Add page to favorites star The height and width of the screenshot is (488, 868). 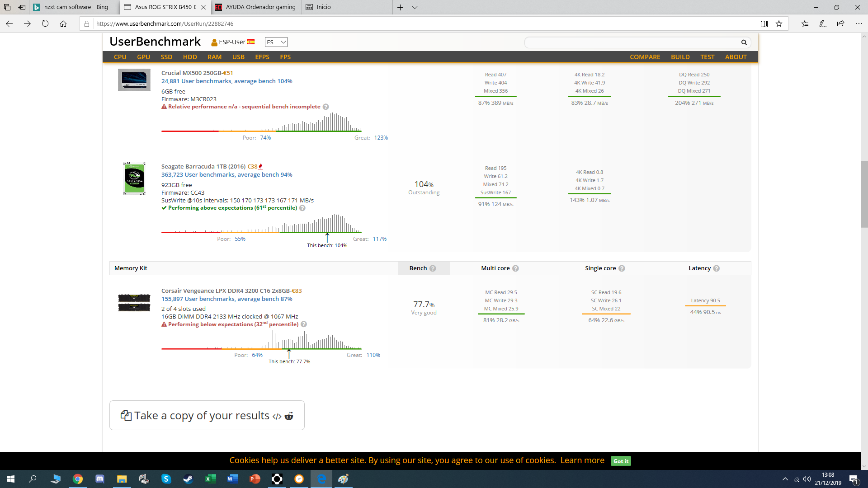tap(779, 23)
